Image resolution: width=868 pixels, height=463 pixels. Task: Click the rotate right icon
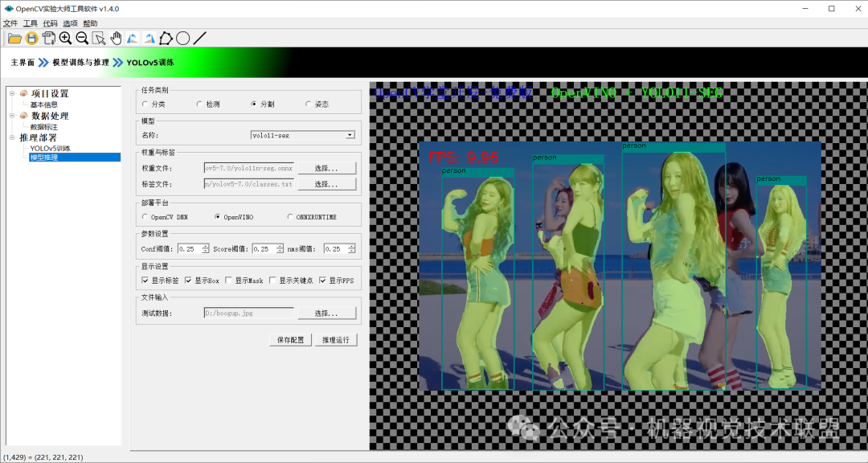point(149,39)
